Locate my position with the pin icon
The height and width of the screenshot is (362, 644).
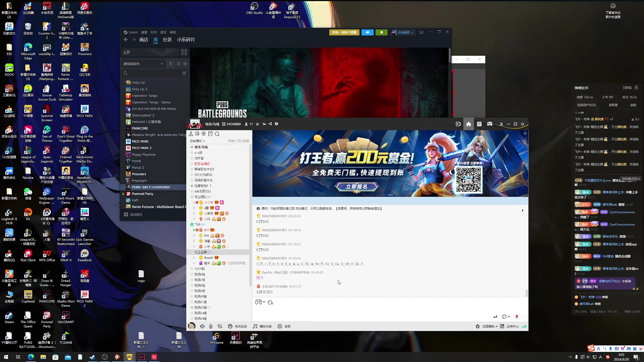coord(204,134)
